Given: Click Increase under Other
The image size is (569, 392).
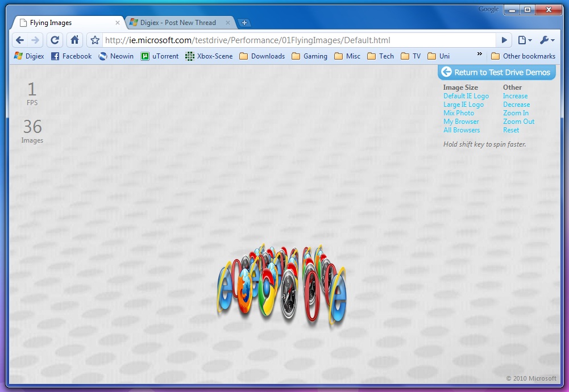Looking at the screenshot, I should click(x=516, y=96).
